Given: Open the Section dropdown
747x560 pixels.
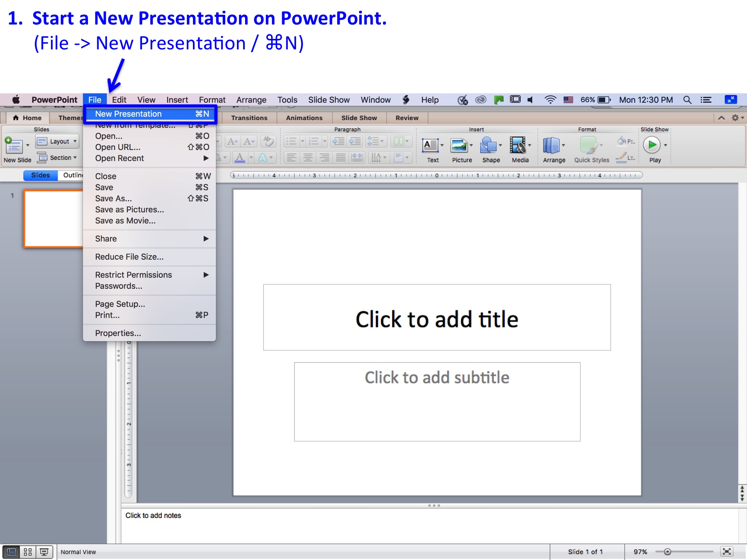Looking at the screenshot, I should pos(58,157).
